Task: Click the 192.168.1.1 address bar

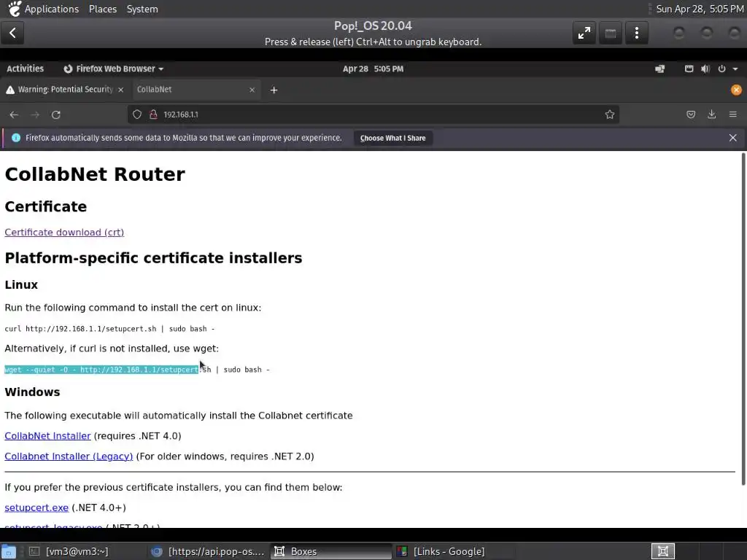Action: pos(373,114)
